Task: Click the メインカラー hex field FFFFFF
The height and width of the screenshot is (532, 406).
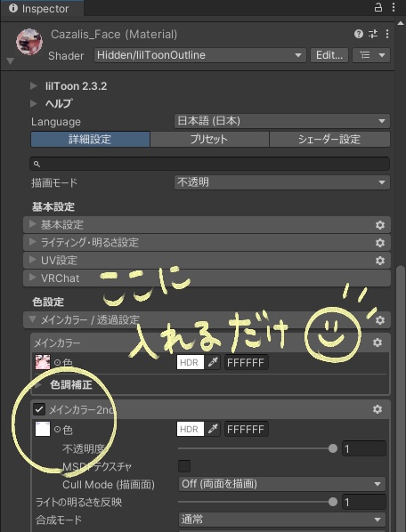Action: point(246,362)
